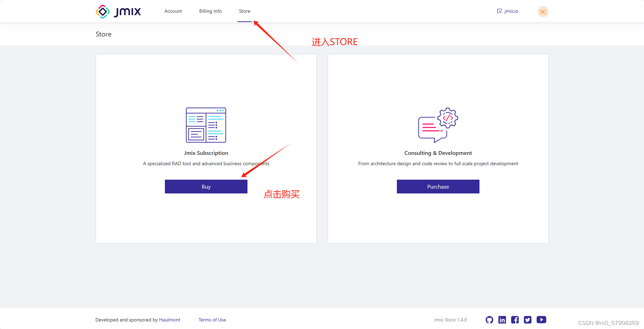Viewport: 644px width, 329px height.
Task: Open the Jmix GitHub page via footer icon
Action: [489, 320]
